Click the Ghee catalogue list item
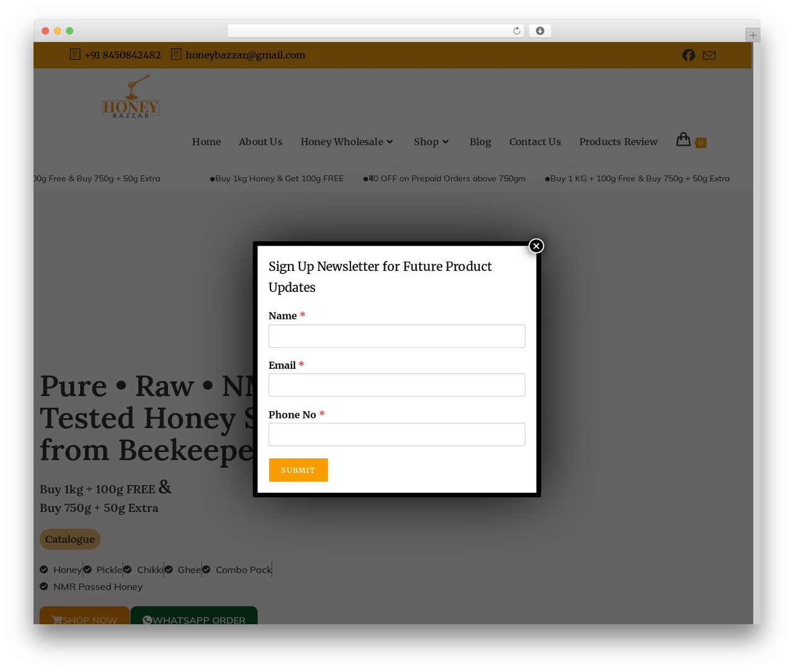Screen dimensions: 794x672 pyautogui.click(x=183, y=570)
